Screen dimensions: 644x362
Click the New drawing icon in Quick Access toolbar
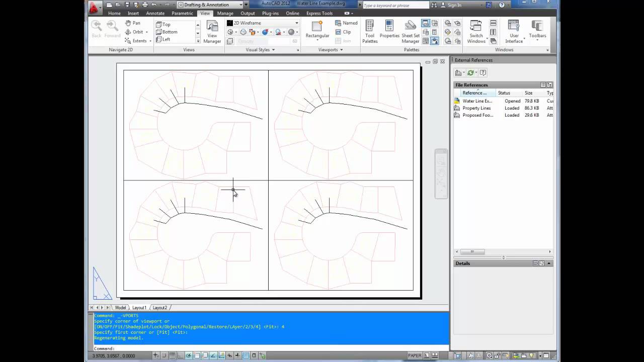[109, 5]
